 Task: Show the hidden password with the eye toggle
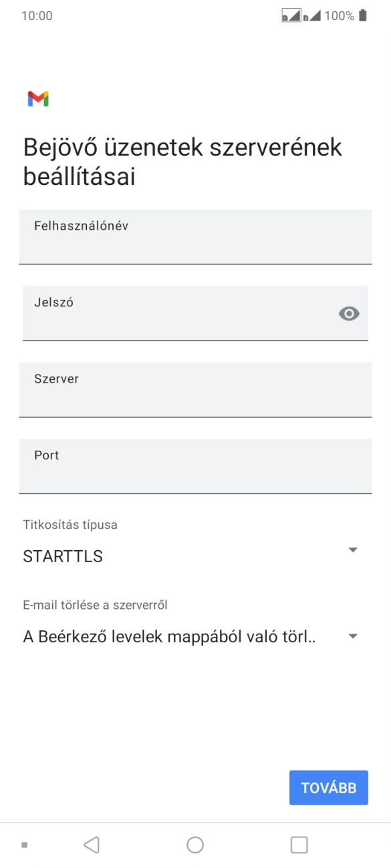(x=349, y=312)
